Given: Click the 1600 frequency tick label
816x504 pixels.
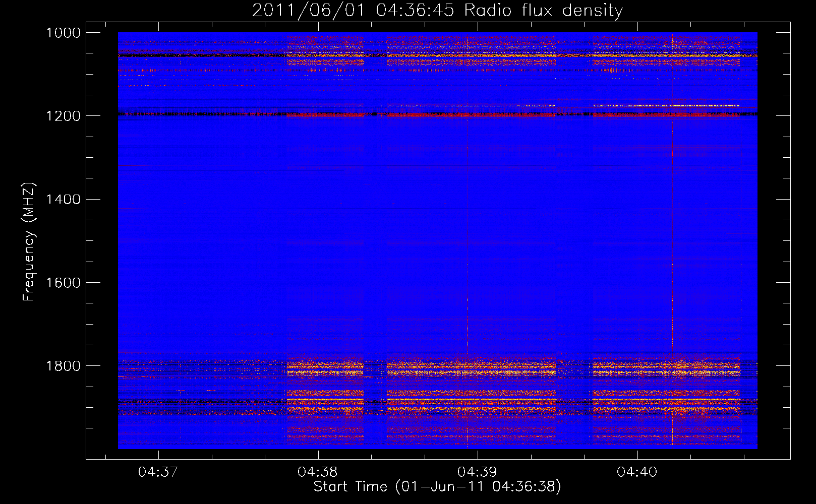Looking at the screenshot, I should [x=63, y=283].
